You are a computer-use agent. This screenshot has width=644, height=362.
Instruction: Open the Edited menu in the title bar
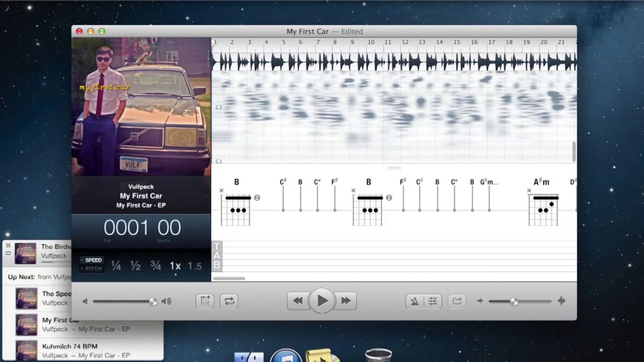[x=352, y=31]
